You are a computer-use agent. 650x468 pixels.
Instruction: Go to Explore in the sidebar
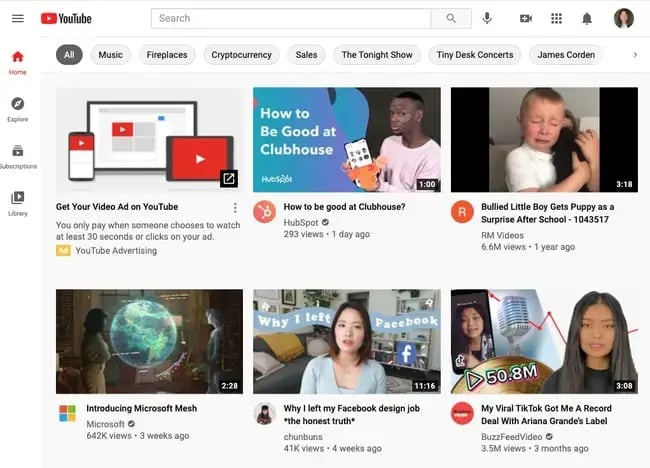(x=18, y=109)
